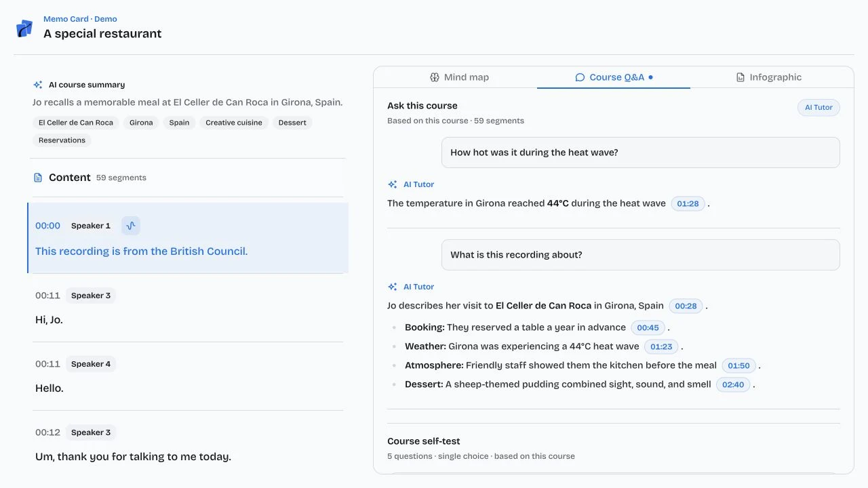Screen dimensions: 868x488
Task: Select "Um, thank you for talking to me today."
Action: [x=133, y=457]
